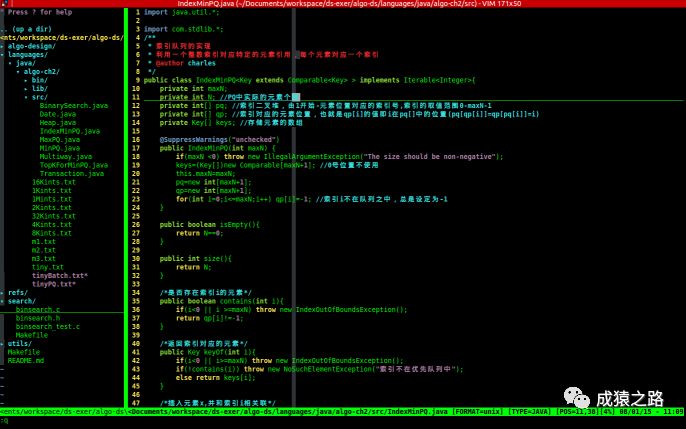
Task: Click the 'public boolean isEmpty(){' line
Action: (210, 225)
